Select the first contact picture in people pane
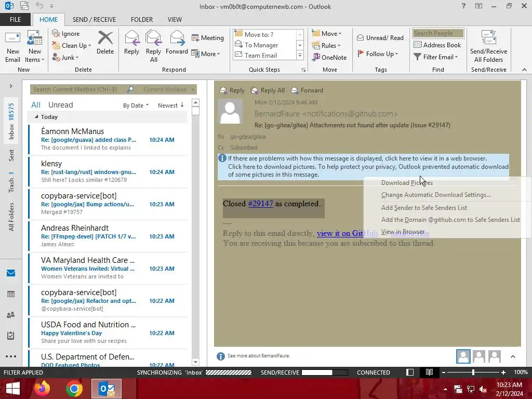Image resolution: width=532 pixels, height=399 pixels. tap(463, 356)
